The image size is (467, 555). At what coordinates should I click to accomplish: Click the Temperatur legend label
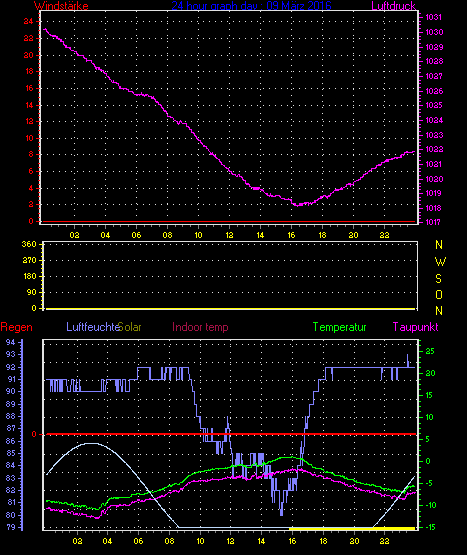[339, 327]
